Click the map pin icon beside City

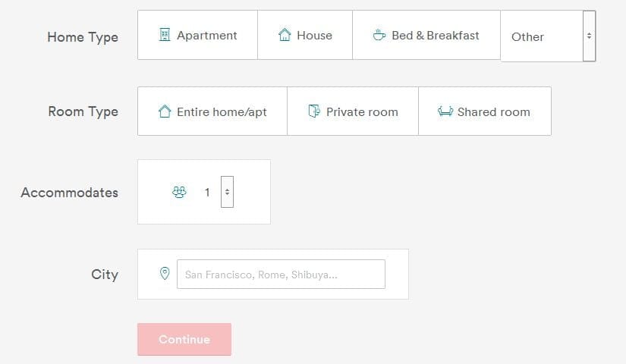pos(165,274)
